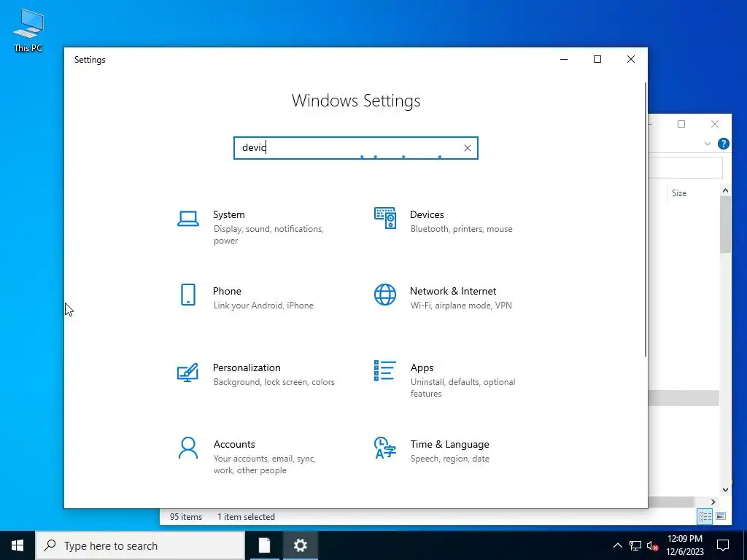Expand the File Explorer ribbon chevron

pos(708,144)
